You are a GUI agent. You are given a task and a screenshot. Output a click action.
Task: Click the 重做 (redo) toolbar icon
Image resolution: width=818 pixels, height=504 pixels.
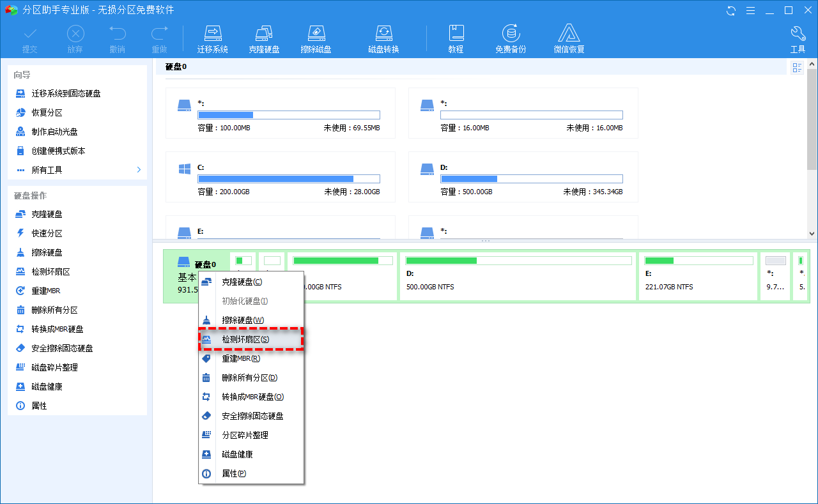(x=159, y=39)
